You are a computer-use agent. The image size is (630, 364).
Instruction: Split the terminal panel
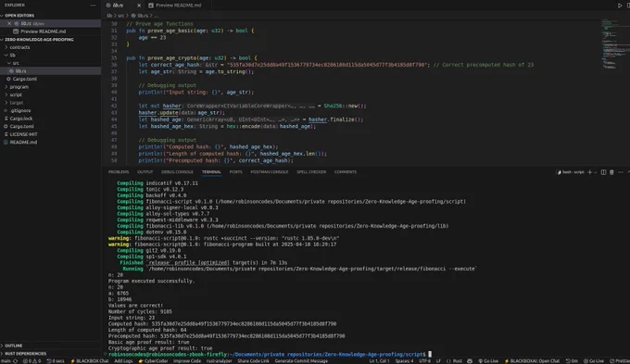tap(603, 172)
